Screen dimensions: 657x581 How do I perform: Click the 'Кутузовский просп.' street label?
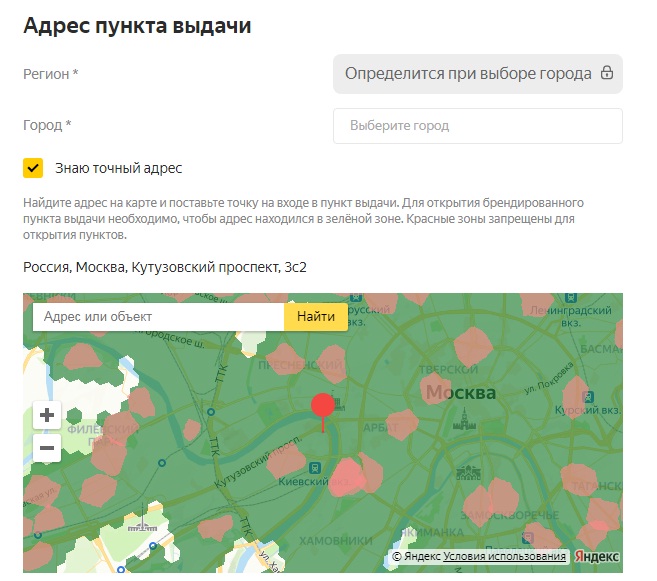[x=258, y=461]
